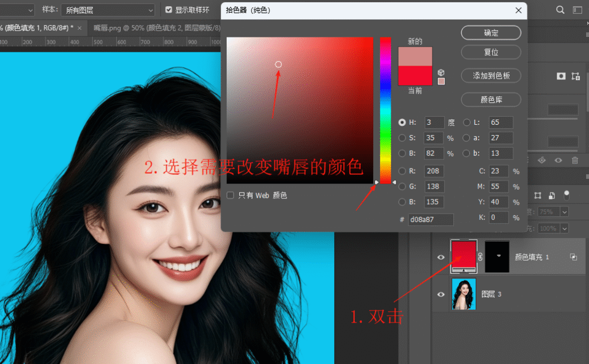The height and width of the screenshot is (364, 589).
Task: Click the out-of-gamut cube warning icon
Action: (441, 72)
